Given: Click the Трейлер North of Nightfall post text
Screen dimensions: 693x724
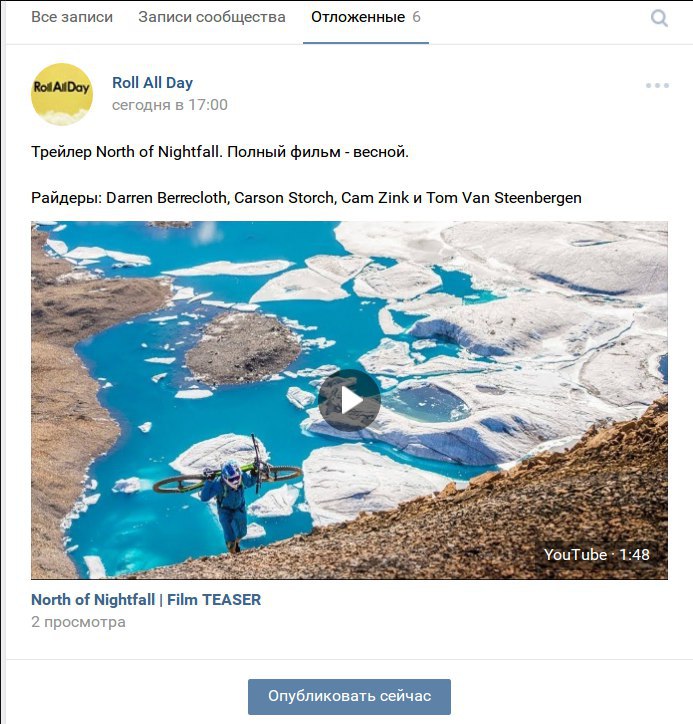Looking at the screenshot, I should 220,152.
